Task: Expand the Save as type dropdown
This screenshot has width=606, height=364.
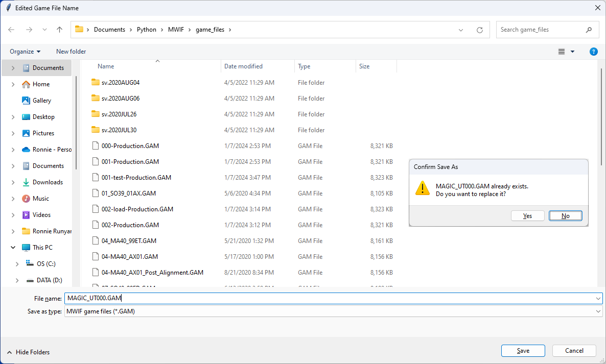Action: coord(598,311)
